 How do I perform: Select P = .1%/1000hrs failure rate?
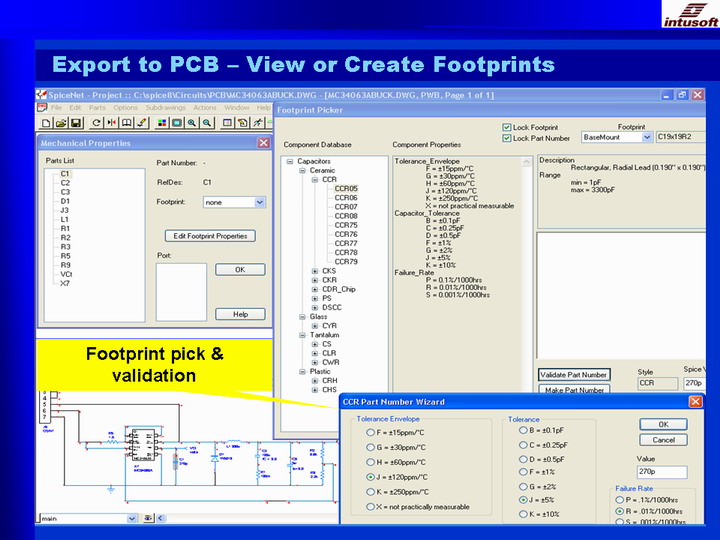pos(619,500)
